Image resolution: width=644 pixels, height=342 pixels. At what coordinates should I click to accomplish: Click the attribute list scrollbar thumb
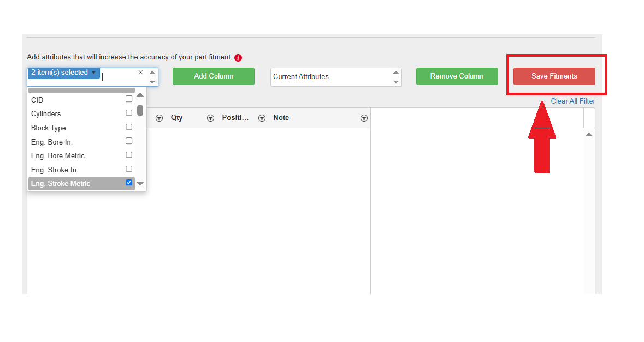140,111
